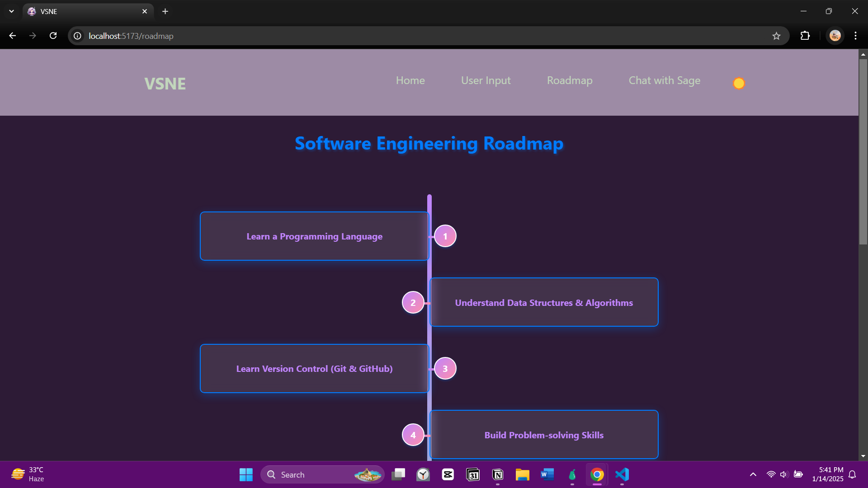Open Visual Studio Code from taskbar
This screenshot has height=488, width=868.
tap(622, 474)
